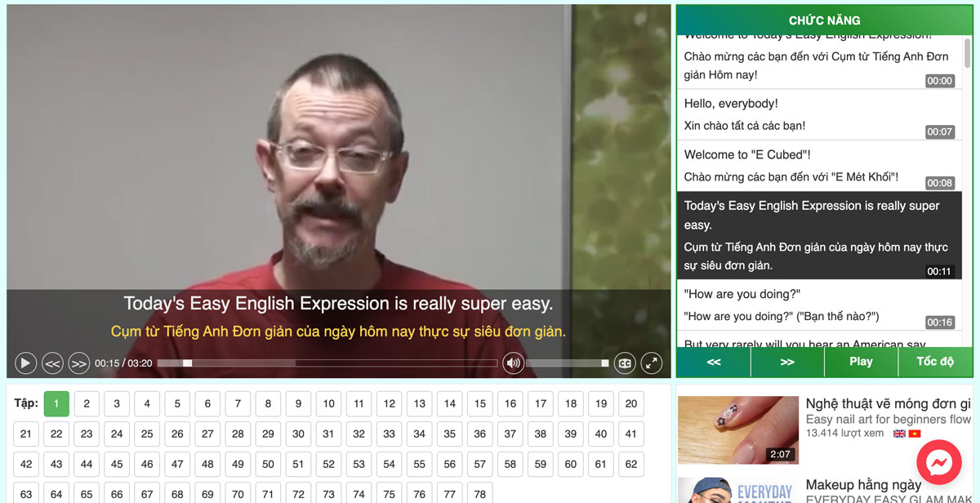
Task: Open fullscreen mode with expand icon
Action: (651, 363)
